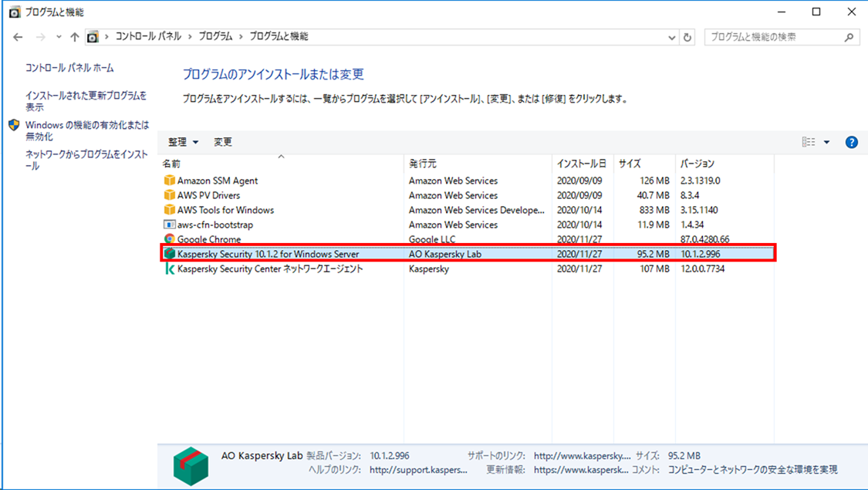Select the aws-cfn-bootstrap name

click(x=214, y=225)
